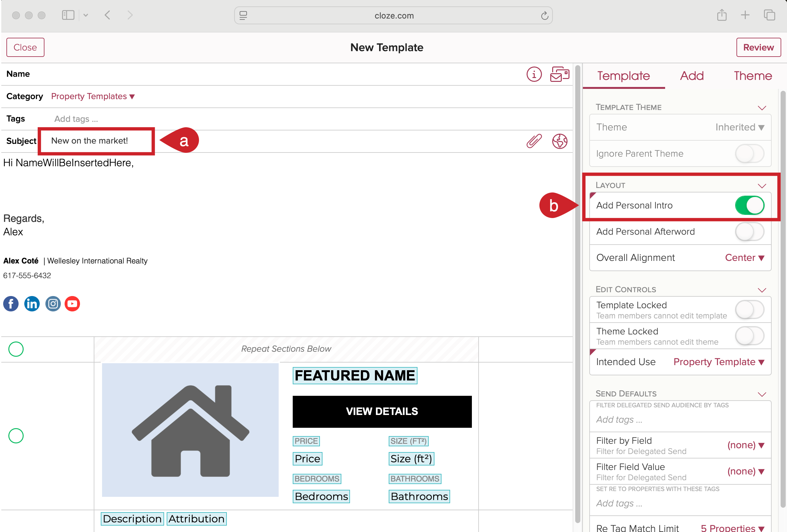Switch to the Template tab
The image size is (787, 532).
click(624, 75)
